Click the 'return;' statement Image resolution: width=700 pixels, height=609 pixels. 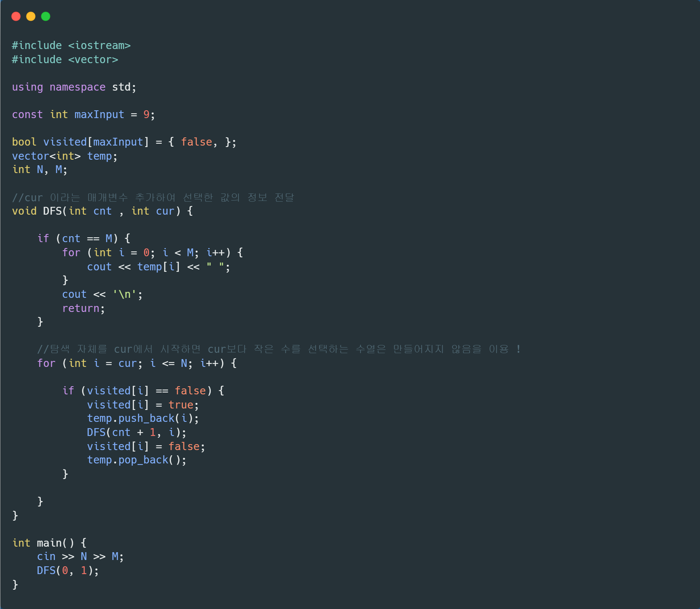click(84, 308)
